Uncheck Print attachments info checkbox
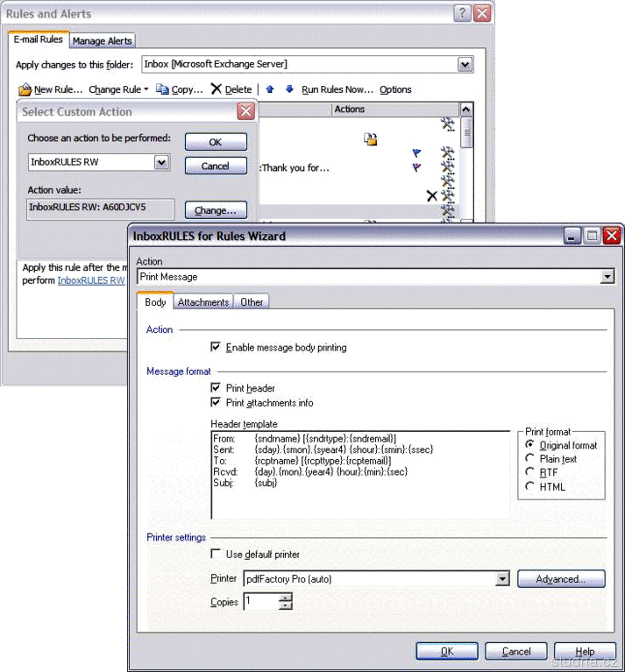Image resolution: width=625 pixels, height=672 pixels. click(216, 402)
